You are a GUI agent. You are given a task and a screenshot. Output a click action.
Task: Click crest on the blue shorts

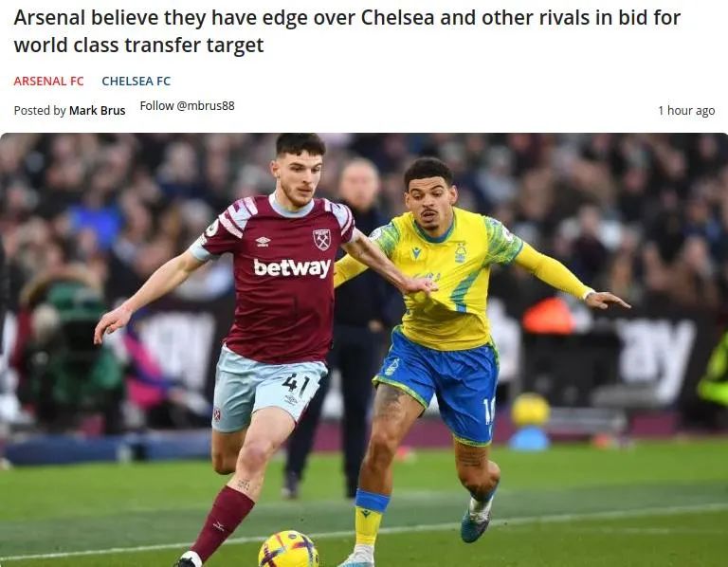[392, 367]
